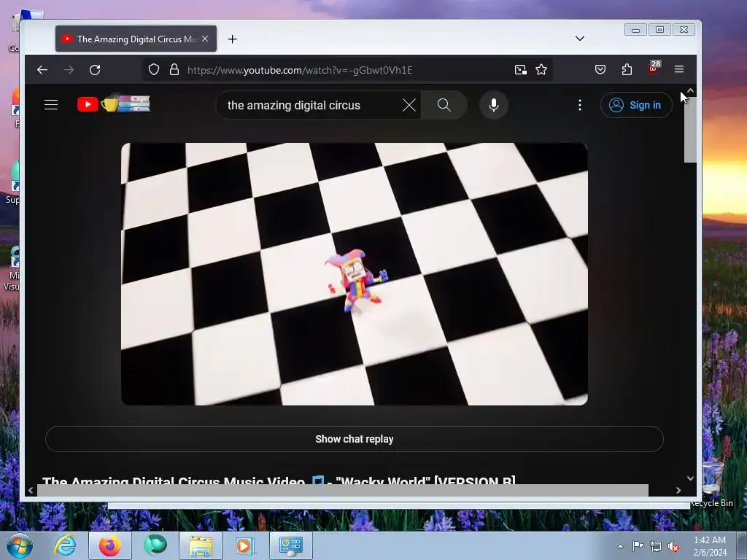747x560 pixels.
Task: Open network status tray icon
Action: point(656,546)
